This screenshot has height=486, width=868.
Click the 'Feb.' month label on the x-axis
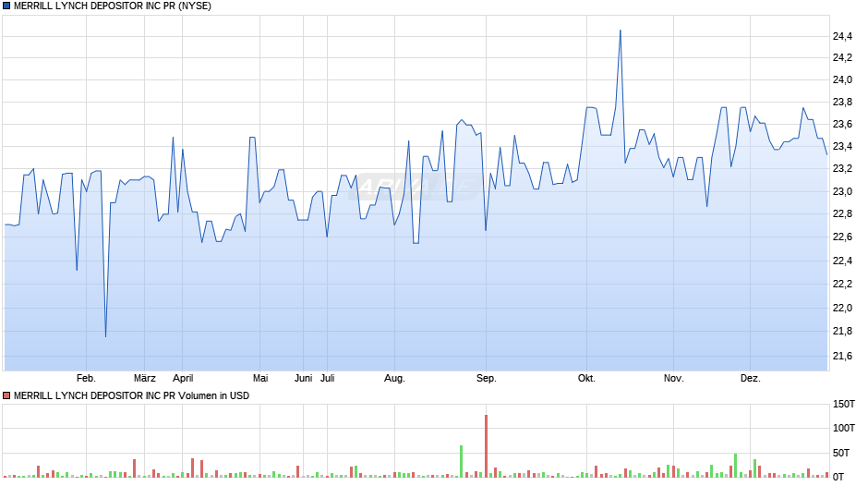tap(87, 379)
